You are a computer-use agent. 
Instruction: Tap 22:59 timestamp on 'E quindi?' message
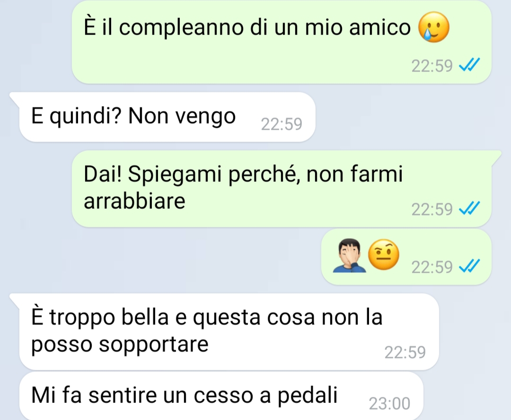[x=282, y=124]
